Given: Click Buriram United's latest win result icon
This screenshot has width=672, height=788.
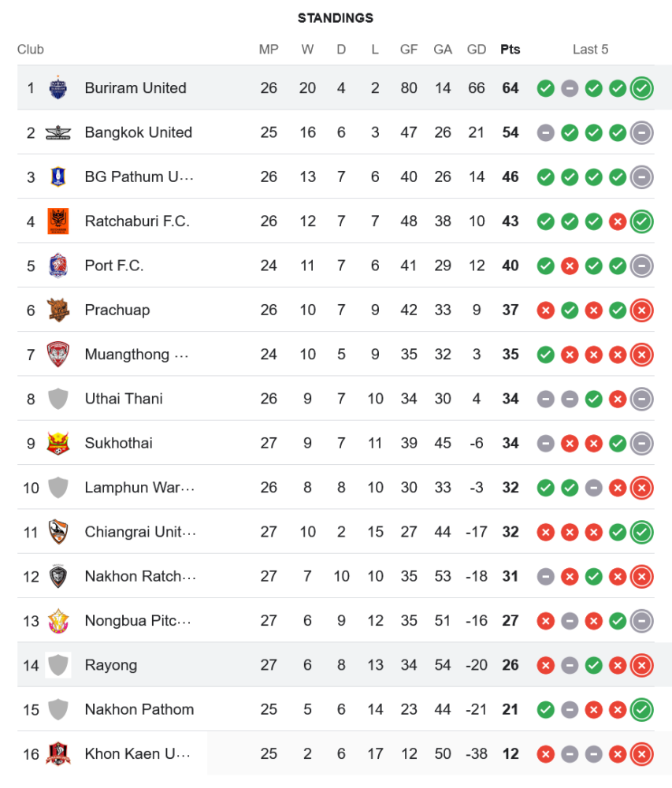Looking at the screenshot, I should [642, 88].
